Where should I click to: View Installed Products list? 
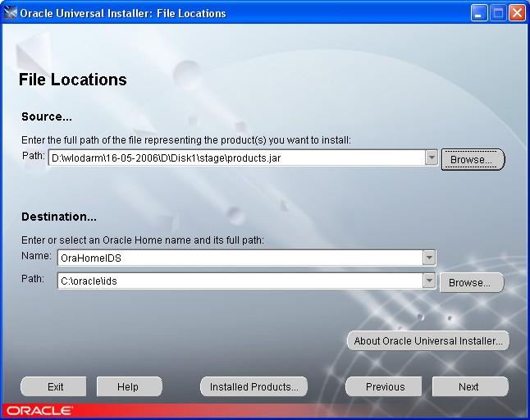[x=254, y=386]
